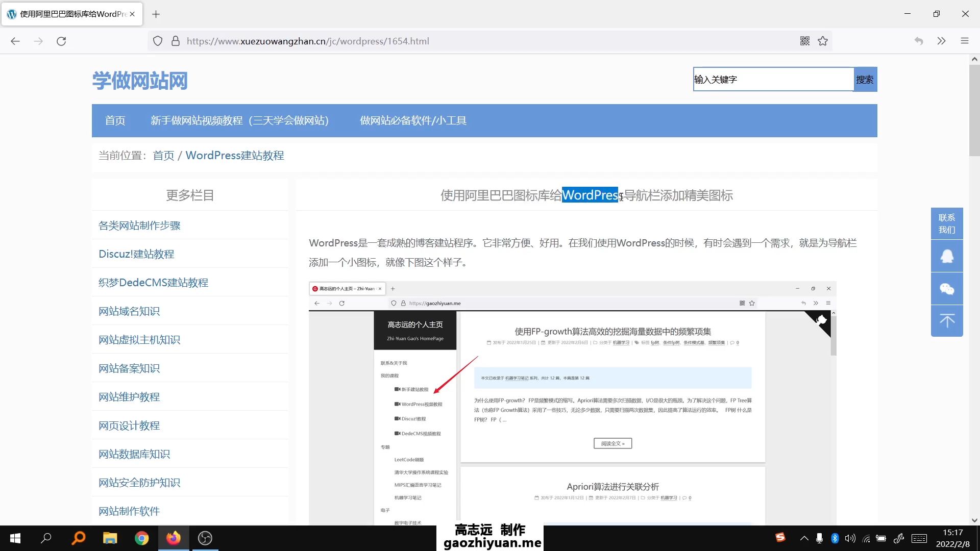Click the article title heading text
The image size is (980, 551).
[586, 195]
